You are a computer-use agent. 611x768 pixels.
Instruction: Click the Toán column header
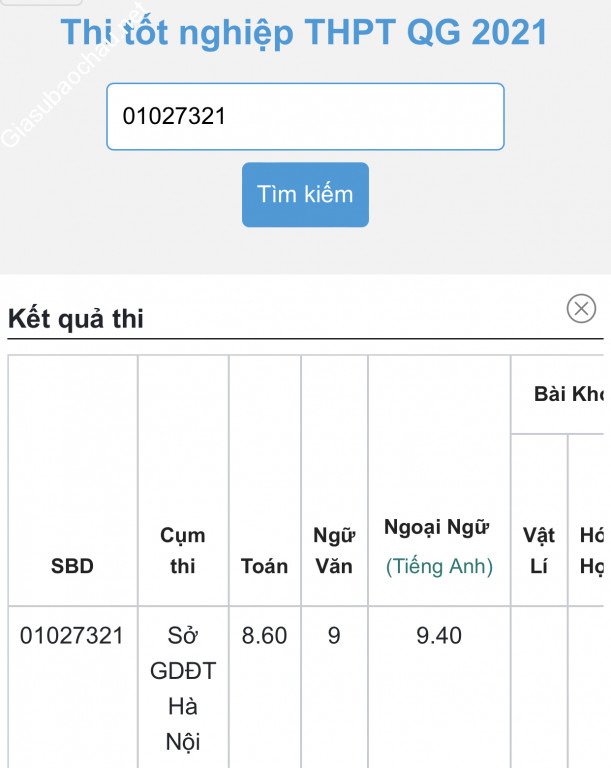click(264, 566)
